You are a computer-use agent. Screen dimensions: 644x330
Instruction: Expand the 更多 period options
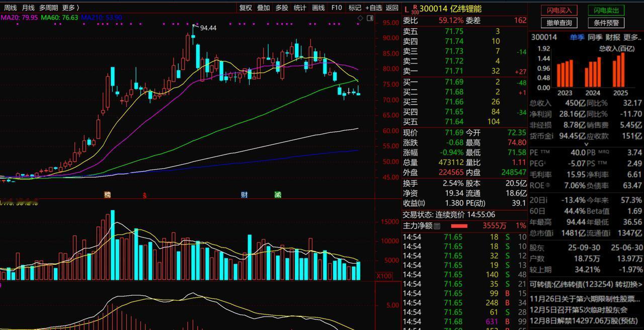pos(71,8)
